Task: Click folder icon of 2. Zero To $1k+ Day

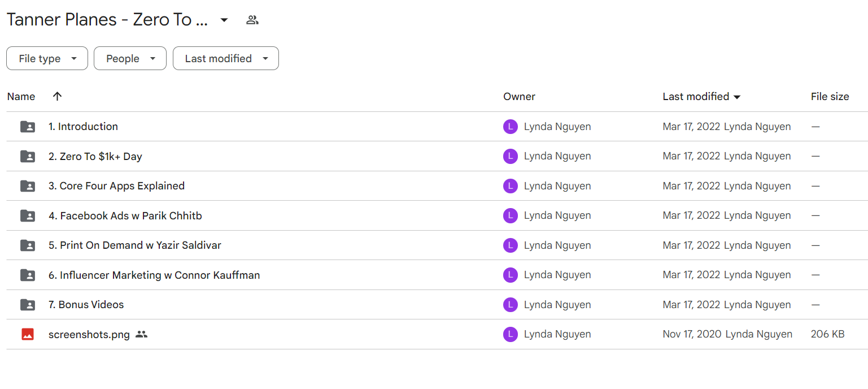Action: tap(28, 156)
